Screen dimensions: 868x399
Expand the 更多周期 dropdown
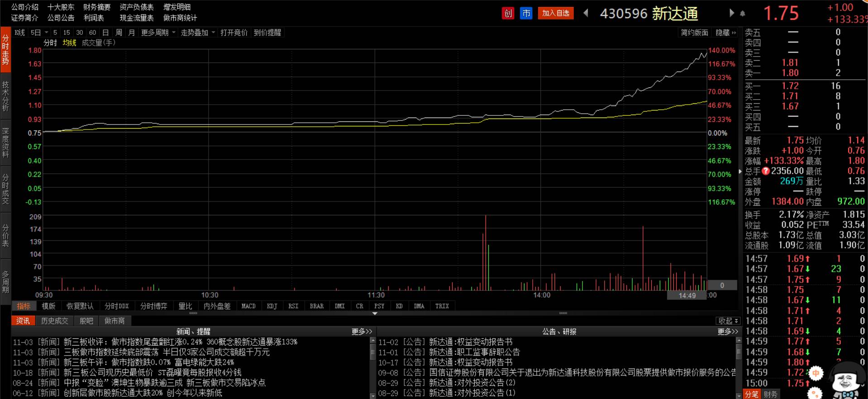pyautogui.click(x=158, y=33)
